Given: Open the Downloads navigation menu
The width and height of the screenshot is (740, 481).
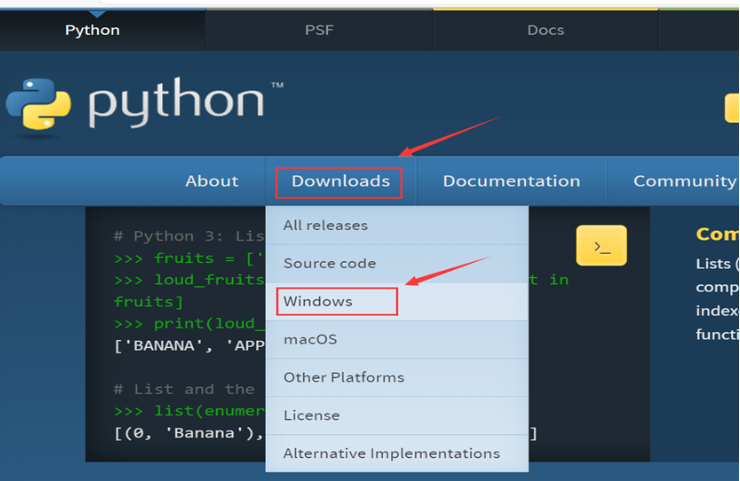Looking at the screenshot, I should click(x=340, y=182).
